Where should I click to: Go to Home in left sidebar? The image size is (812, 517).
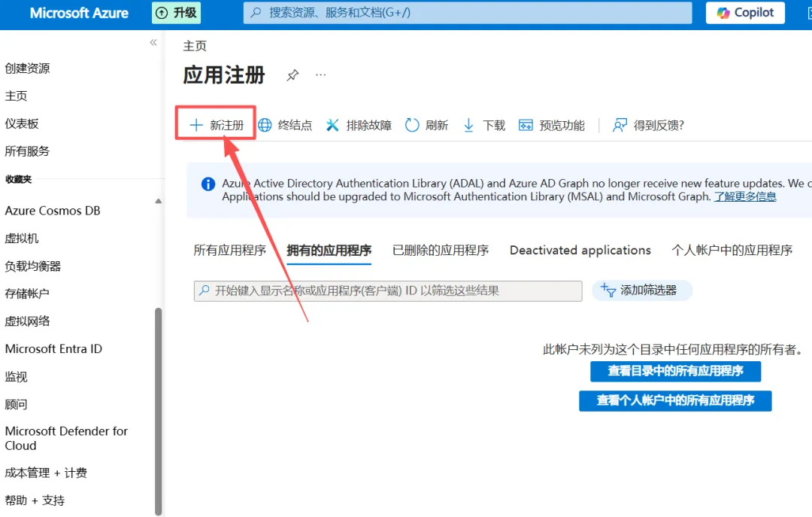click(x=16, y=96)
